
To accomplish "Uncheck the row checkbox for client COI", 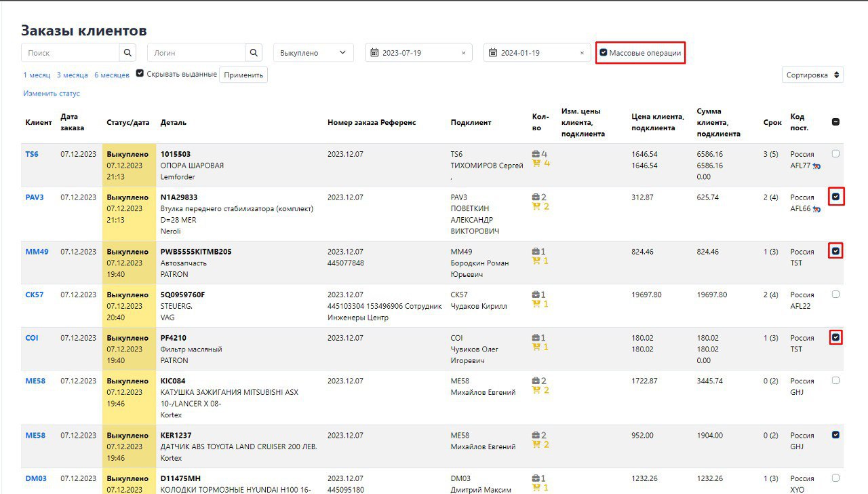I will [x=836, y=337].
